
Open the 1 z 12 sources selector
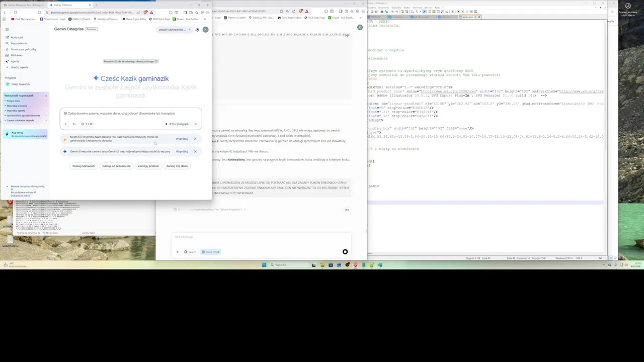pyautogui.click(x=87, y=124)
